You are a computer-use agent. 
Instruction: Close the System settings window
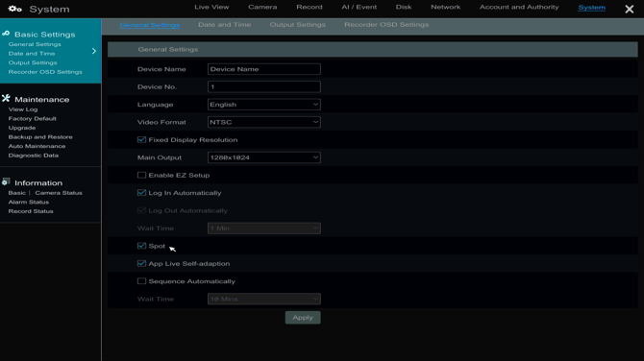click(629, 9)
